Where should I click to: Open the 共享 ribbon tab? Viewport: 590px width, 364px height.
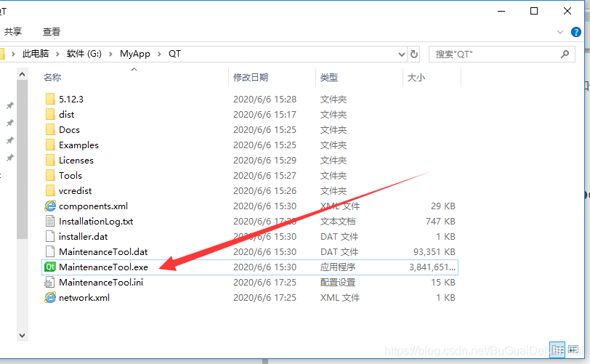click(x=13, y=32)
